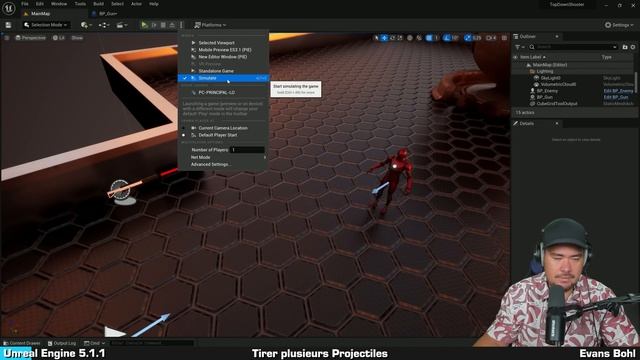
Task: Close the Outliner panel tab
Action: pos(557,37)
